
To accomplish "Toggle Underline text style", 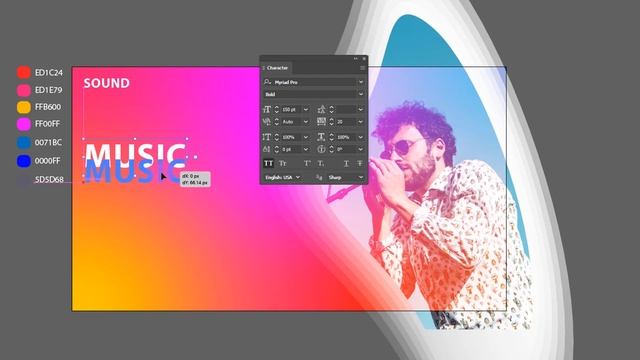I will 346,163.
